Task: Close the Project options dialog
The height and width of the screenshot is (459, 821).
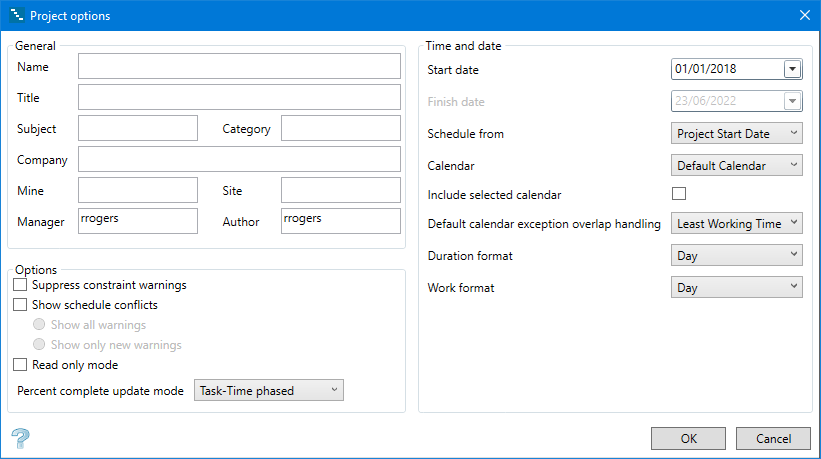Action: 805,15
